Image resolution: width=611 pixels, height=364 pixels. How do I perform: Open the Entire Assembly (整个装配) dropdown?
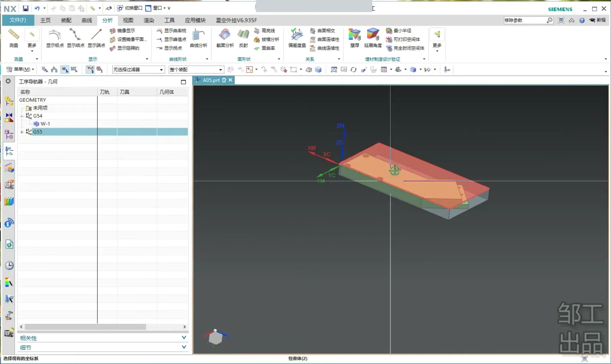click(196, 70)
